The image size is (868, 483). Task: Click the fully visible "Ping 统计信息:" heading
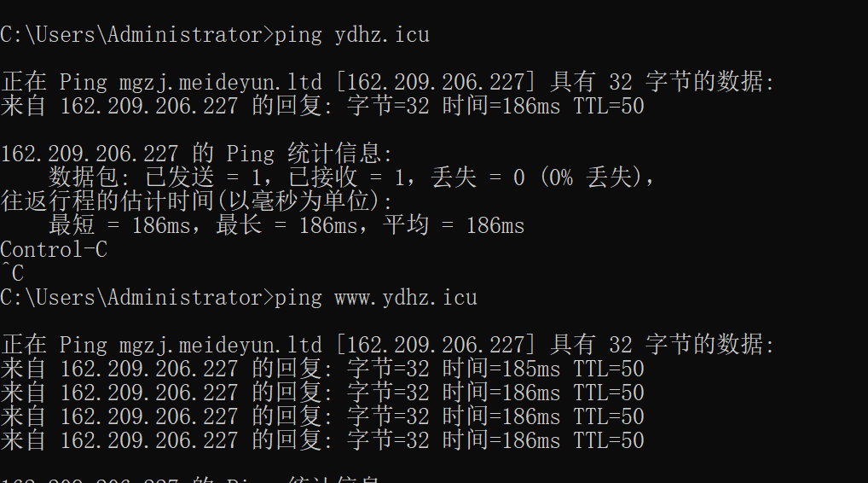(x=309, y=154)
